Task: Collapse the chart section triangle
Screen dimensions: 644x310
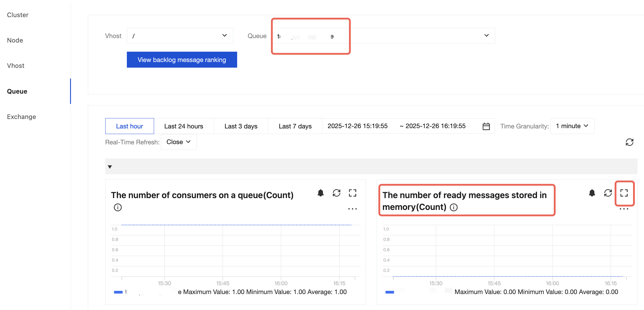Action: coord(110,167)
